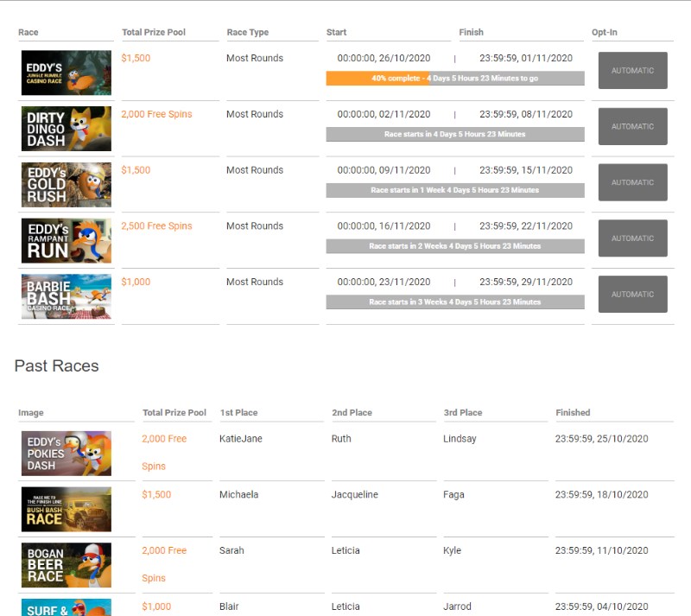Click the Finish column header

(x=471, y=32)
